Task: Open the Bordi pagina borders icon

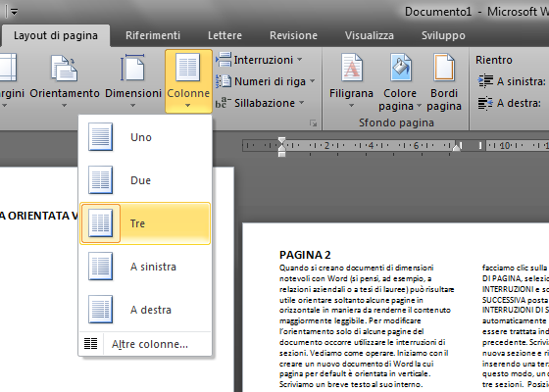Action: coord(443,68)
